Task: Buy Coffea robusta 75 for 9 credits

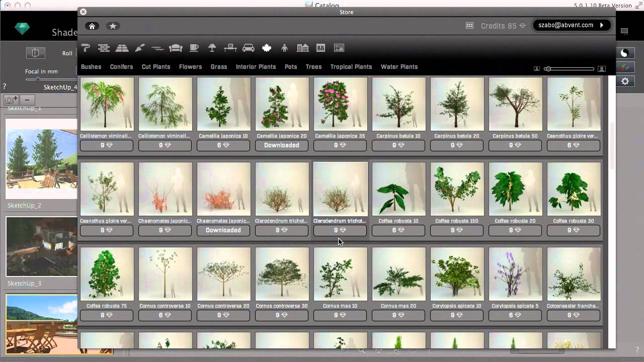Action: pyautogui.click(x=107, y=315)
